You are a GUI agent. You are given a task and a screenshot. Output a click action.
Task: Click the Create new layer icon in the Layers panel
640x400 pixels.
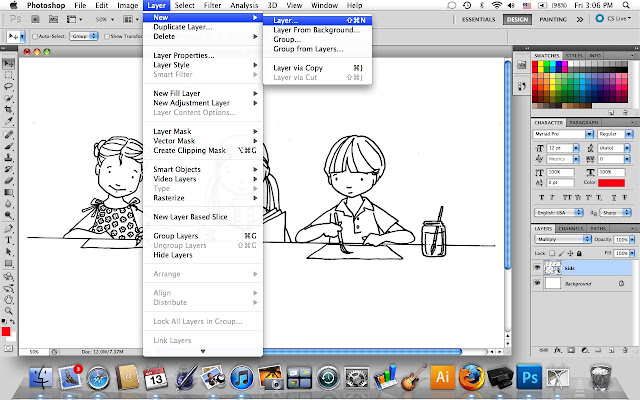[611, 350]
